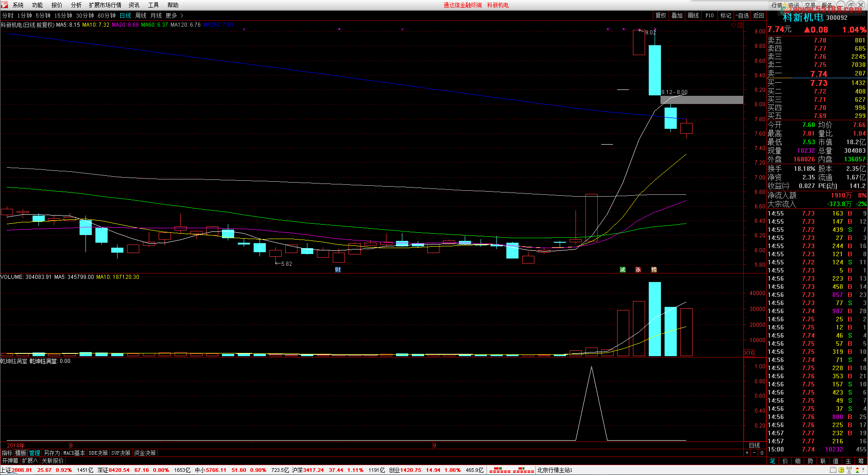The image size is (868, 475).
Task: Toggle 开弹幕 bullet comments
Action: (10, 461)
